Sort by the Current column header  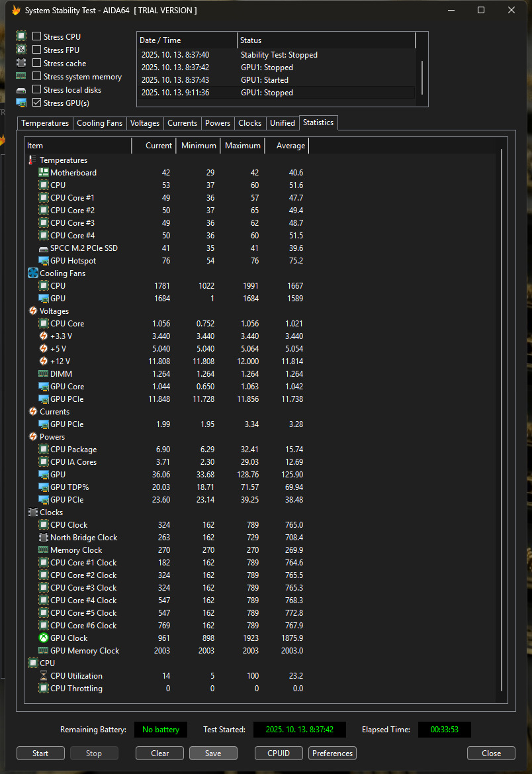(154, 146)
